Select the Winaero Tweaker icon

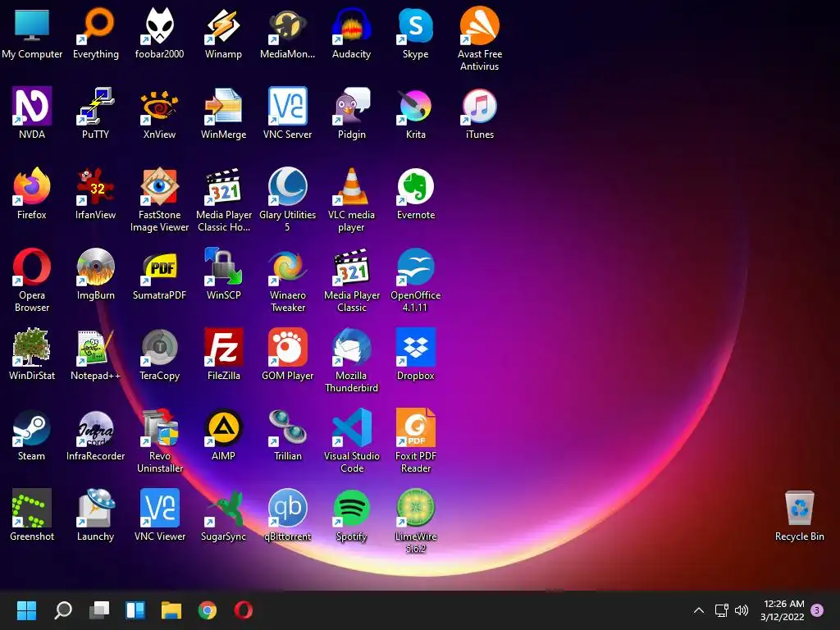(288, 267)
